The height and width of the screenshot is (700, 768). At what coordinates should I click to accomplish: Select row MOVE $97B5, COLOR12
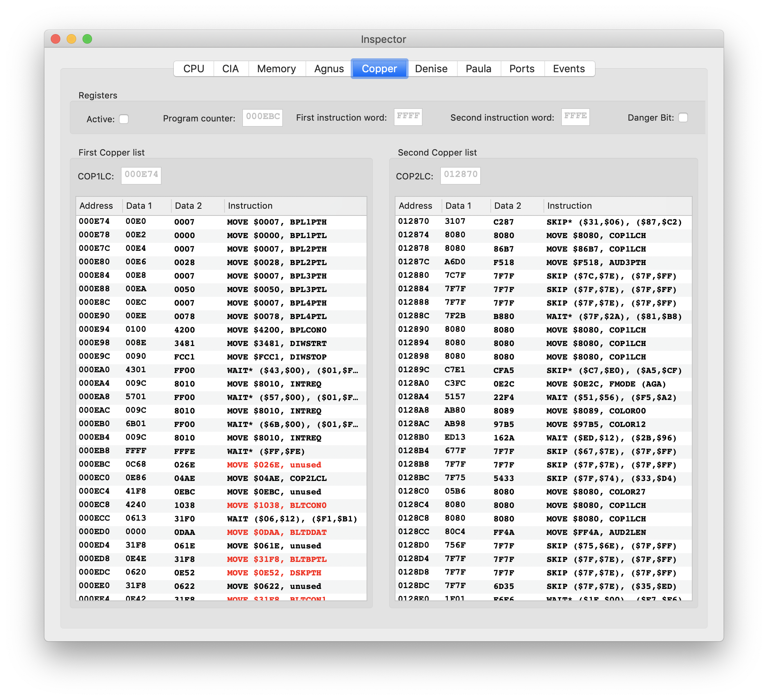[x=543, y=424]
